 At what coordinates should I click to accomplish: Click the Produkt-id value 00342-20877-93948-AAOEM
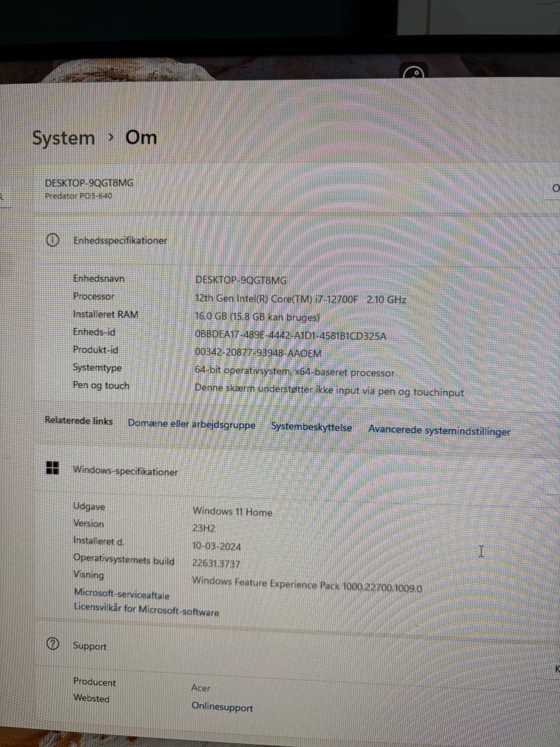pos(258,353)
